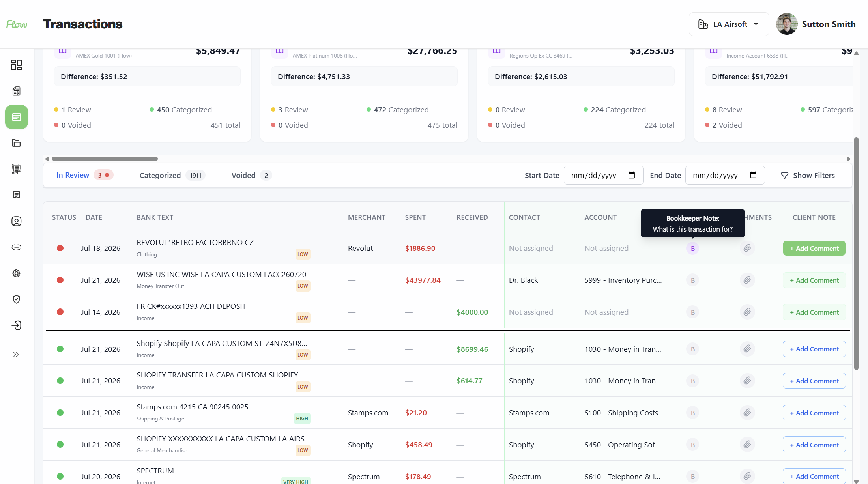868x484 pixels.
Task: Click AMEX Gold 1001 account card title
Action: pyautogui.click(x=103, y=56)
